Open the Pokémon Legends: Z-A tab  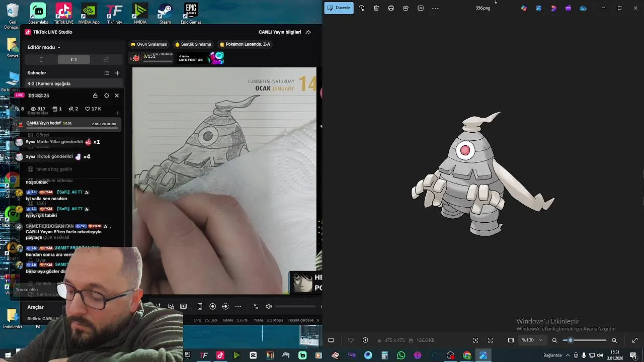point(245,44)
